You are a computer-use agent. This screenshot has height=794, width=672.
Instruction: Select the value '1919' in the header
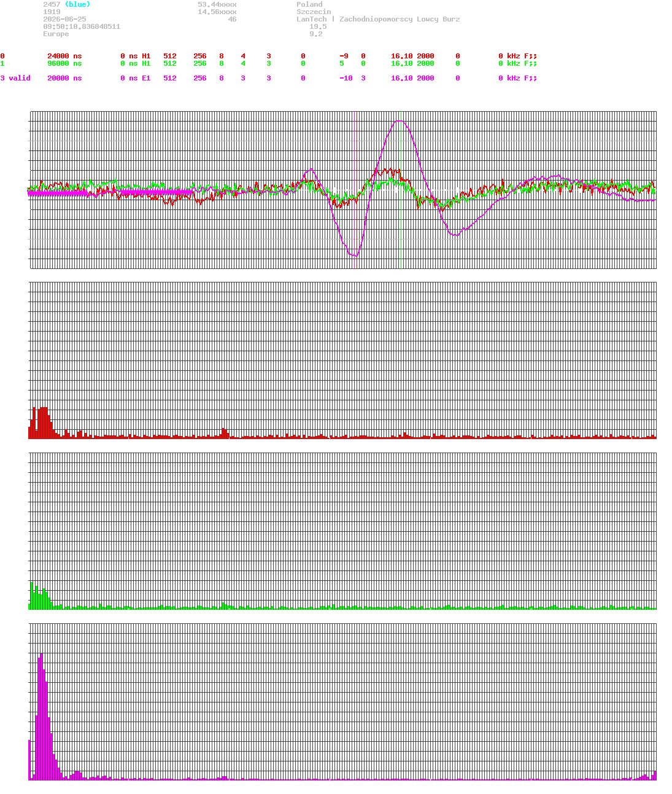pos(52,12)
